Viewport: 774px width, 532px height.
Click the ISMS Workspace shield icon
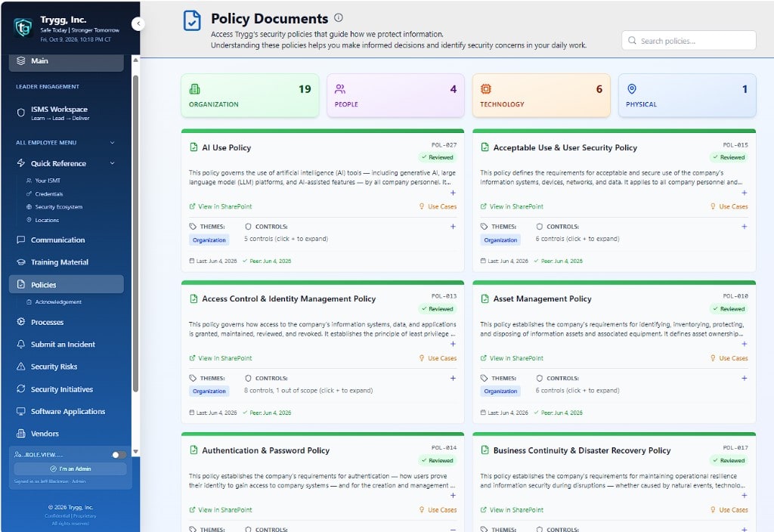pyautogui.click(x=20, y=113)
